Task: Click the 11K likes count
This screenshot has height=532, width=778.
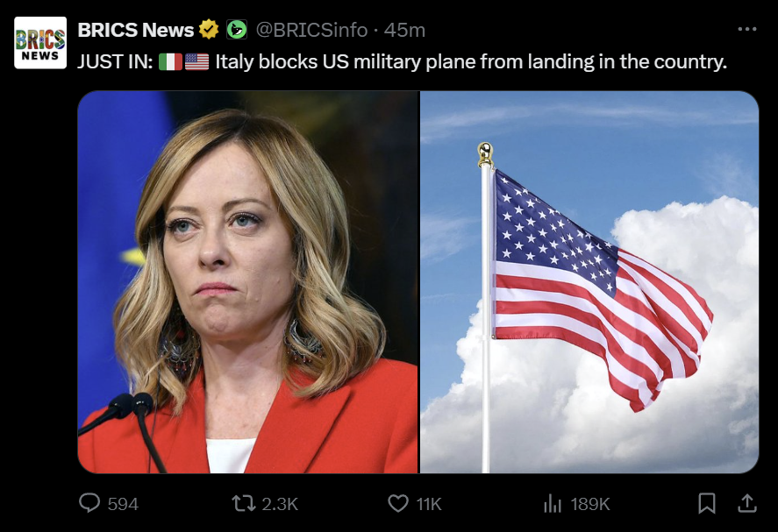Action: tap(429, 504)
